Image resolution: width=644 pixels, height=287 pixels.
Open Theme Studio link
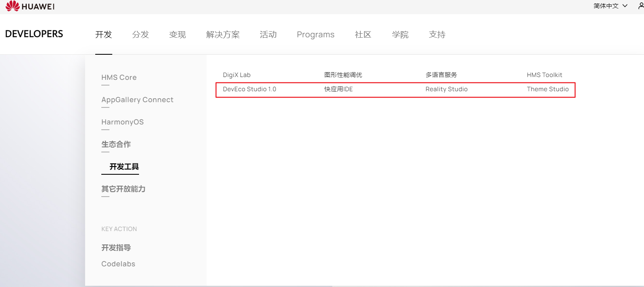[x=548, y=89]
